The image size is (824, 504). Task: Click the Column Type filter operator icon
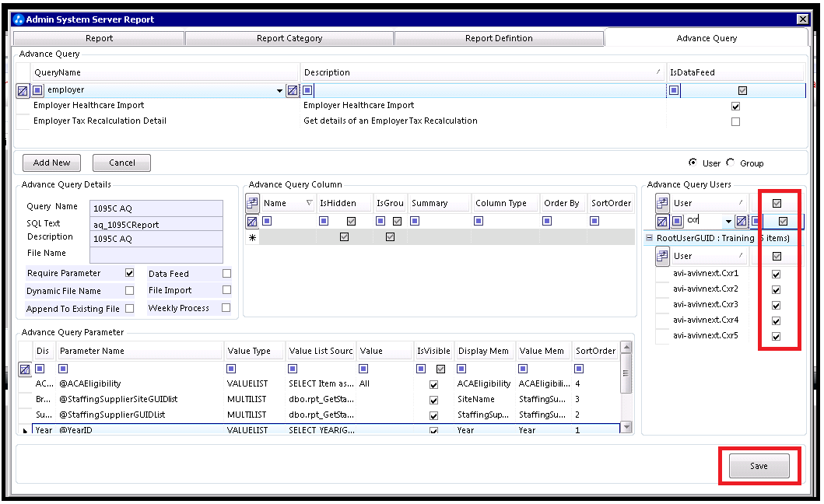479,221
